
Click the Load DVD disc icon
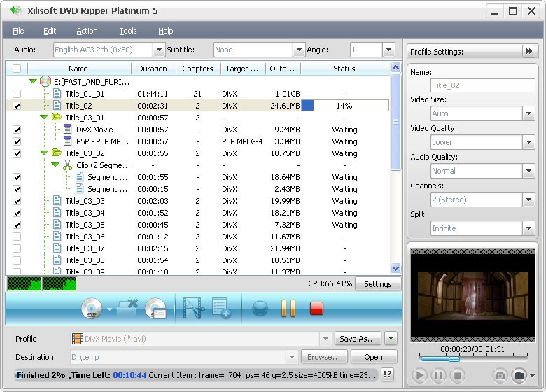(92, 308)
